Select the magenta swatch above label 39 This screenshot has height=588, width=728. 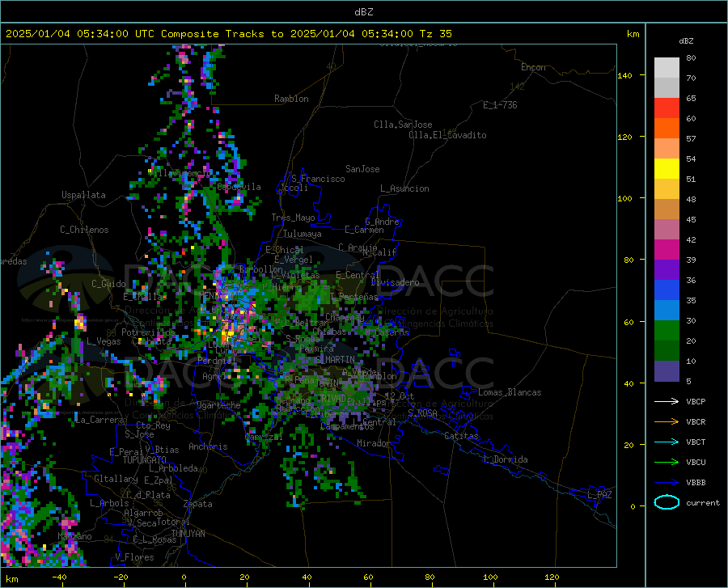(667, 250)
